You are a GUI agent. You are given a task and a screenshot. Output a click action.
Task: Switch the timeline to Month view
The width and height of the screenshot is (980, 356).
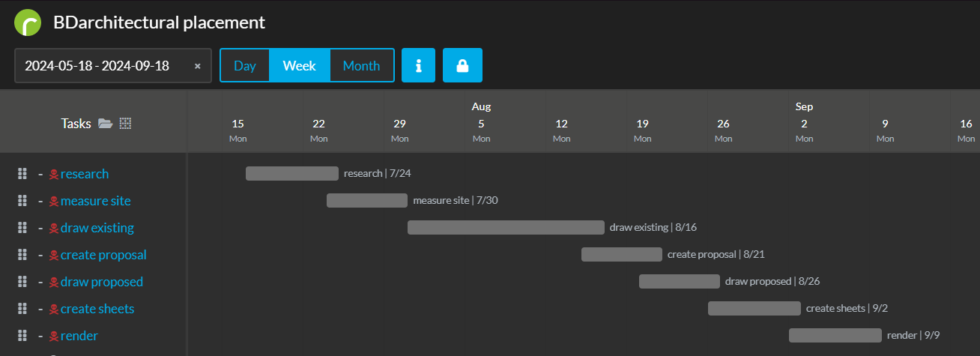click(362, 65)
